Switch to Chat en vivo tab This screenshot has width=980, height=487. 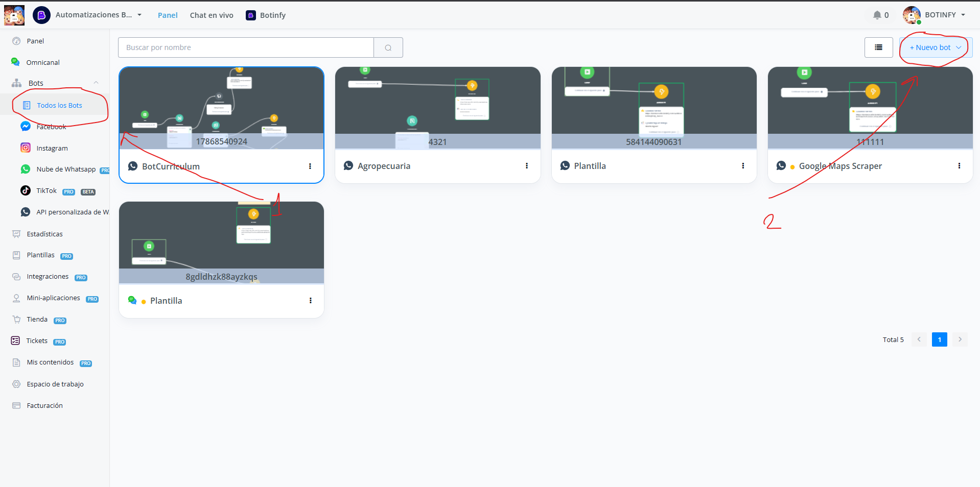pyautogui.click(x=212, y=15)
